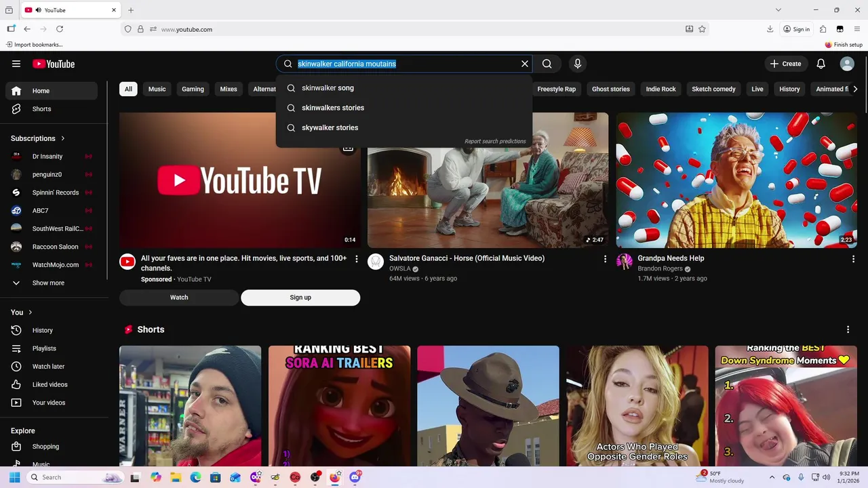This screenshot has height=488, width=868.
Task: Open the Brandon Rogers channel link
Action: tap(660, 268)
